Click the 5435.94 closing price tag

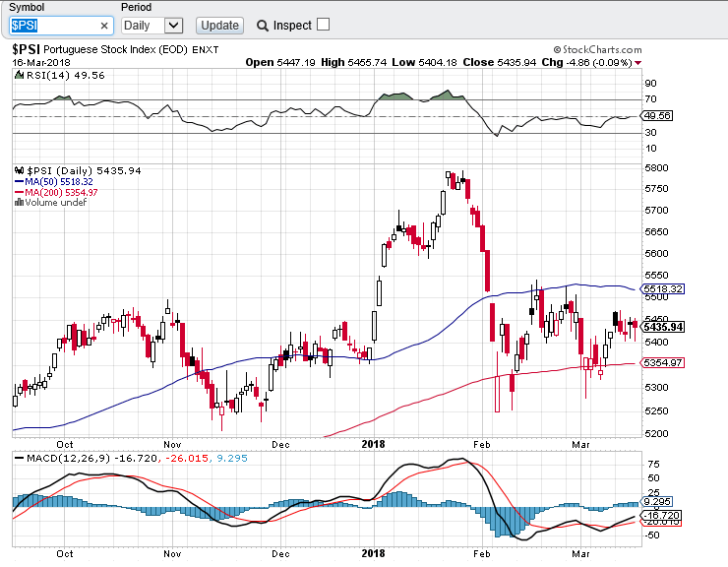tap(663, 327)
